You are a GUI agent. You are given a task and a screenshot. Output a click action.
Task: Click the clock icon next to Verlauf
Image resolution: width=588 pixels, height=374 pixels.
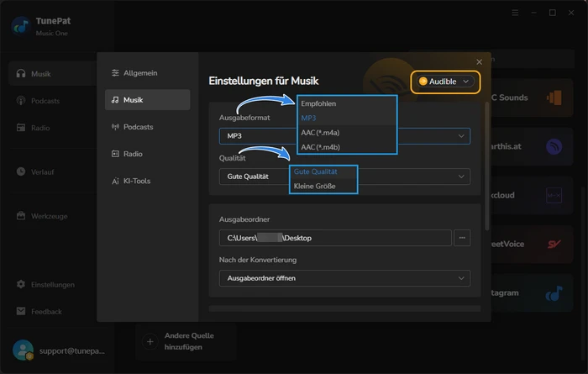pos(21,171)
